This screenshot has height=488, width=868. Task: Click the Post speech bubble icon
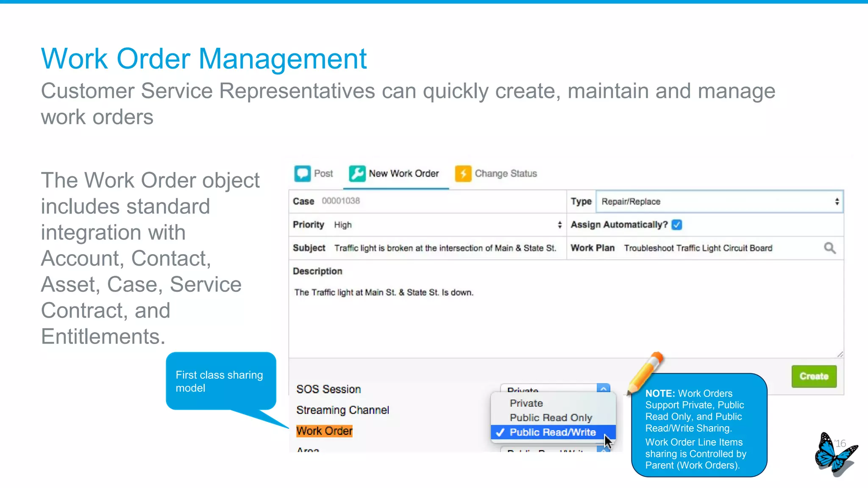[302, 174]
